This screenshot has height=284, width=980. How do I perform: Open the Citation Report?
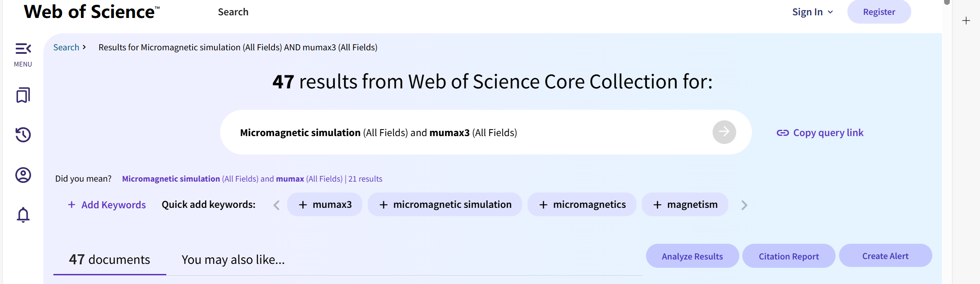click(x=788, y=256)
